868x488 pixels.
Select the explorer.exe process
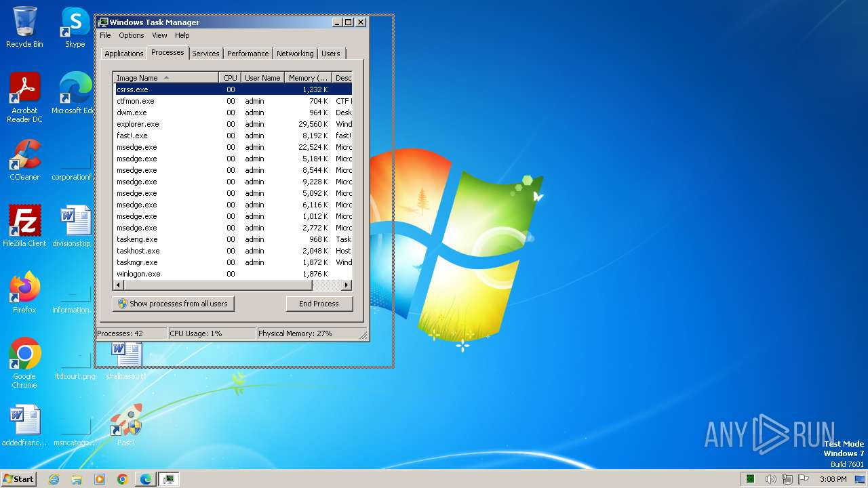(233, 124)
